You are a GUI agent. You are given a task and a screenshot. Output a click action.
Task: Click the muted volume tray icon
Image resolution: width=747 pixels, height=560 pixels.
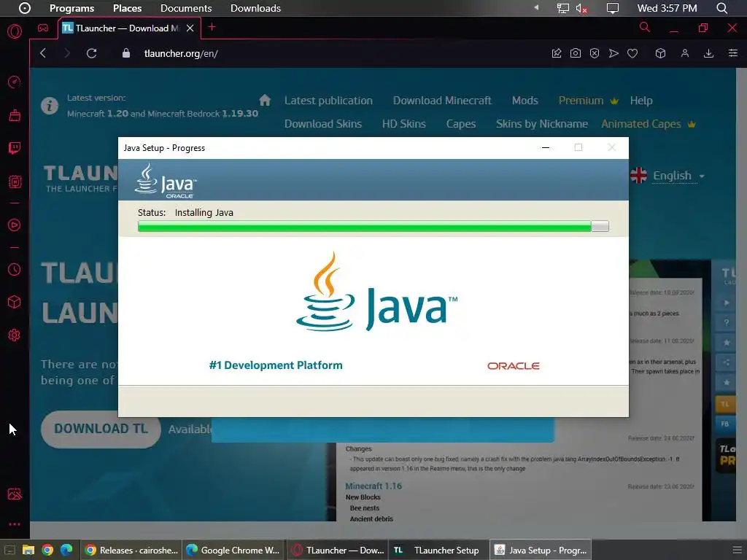(x=581, y=8)
